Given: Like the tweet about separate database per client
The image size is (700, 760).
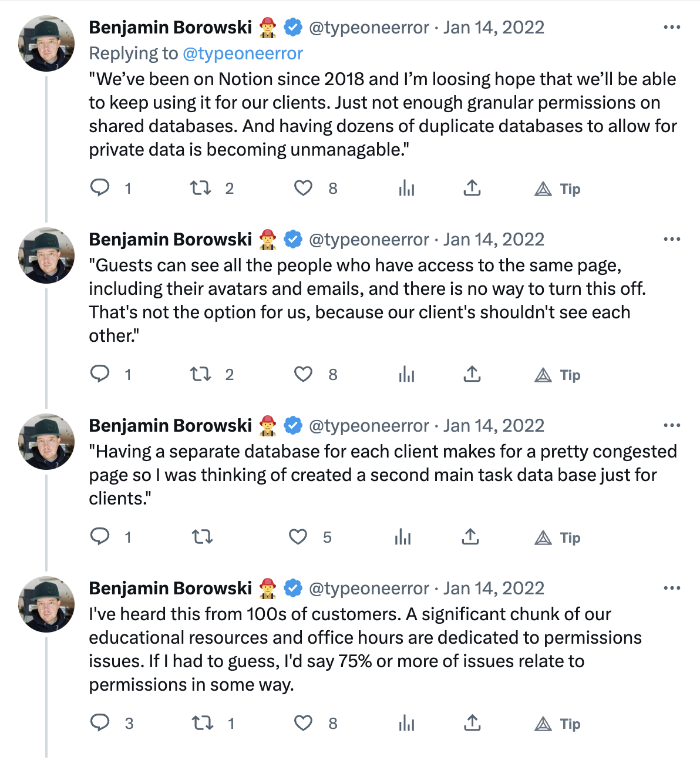Looking at the screenshot, I should coord(298,537).
